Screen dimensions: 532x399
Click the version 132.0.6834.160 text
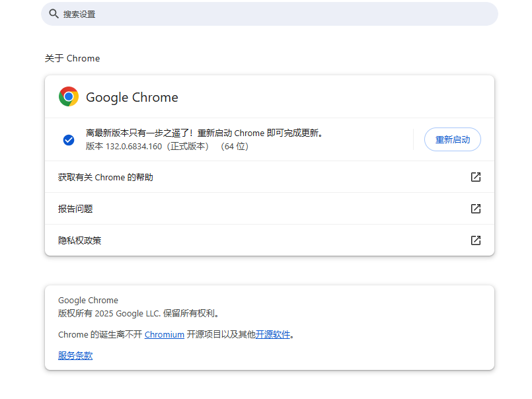click(167, 146)
